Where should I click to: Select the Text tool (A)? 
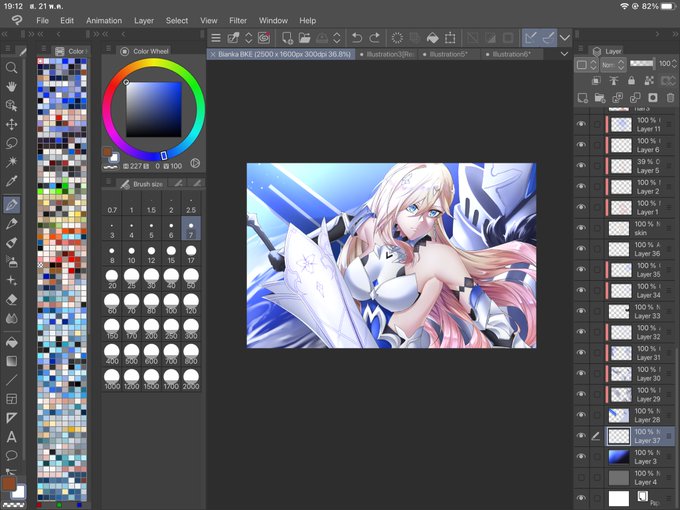pyautogui.click(x=11, y=437)
